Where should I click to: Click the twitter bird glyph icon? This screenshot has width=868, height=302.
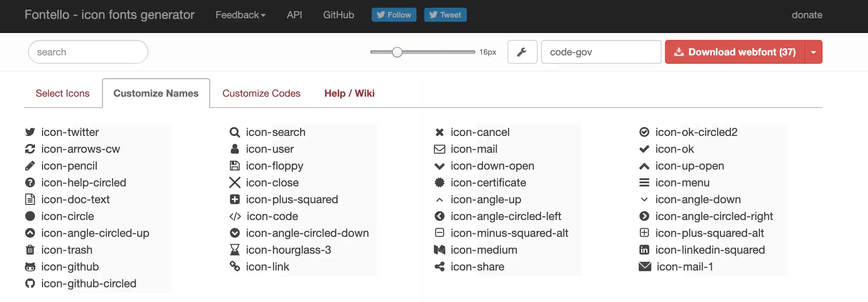pos(30,132)
